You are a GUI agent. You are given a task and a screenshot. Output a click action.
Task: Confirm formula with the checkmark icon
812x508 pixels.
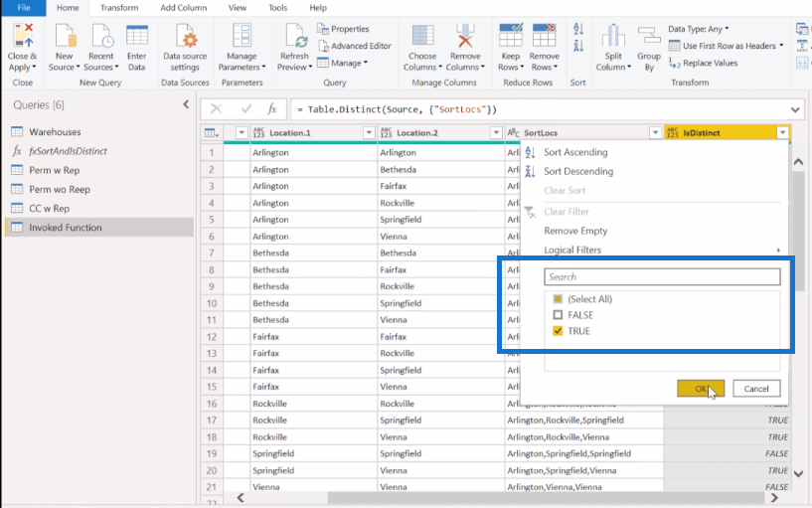pyautogui.click(x=245, y=108)
